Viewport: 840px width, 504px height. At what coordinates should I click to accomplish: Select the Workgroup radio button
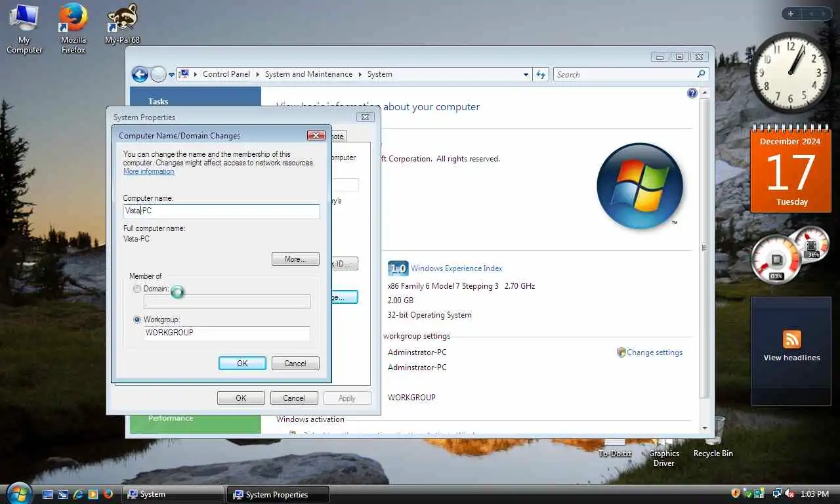(x=136, y=320)
